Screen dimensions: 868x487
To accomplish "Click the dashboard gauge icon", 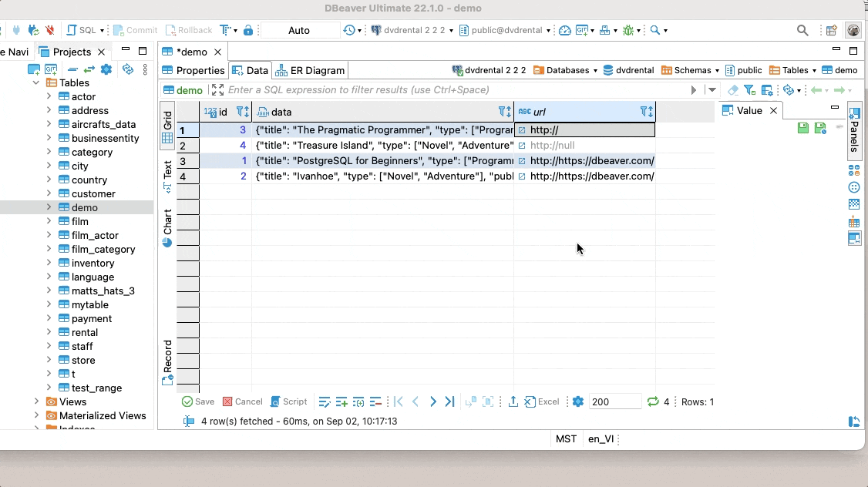I will (x=564, y=30).
